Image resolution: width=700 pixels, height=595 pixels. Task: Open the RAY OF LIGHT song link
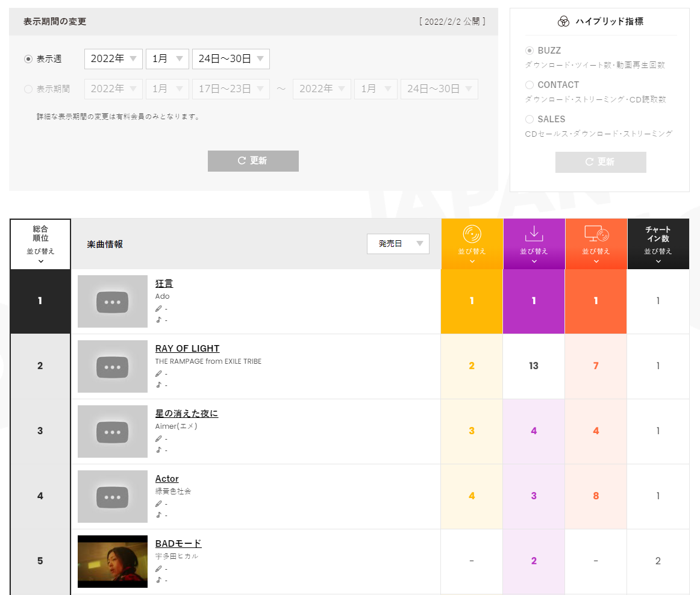point(187,349)
